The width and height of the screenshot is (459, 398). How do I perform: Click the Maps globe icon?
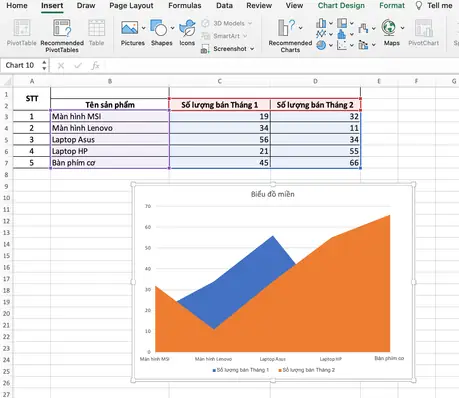[x=389, y=28]
